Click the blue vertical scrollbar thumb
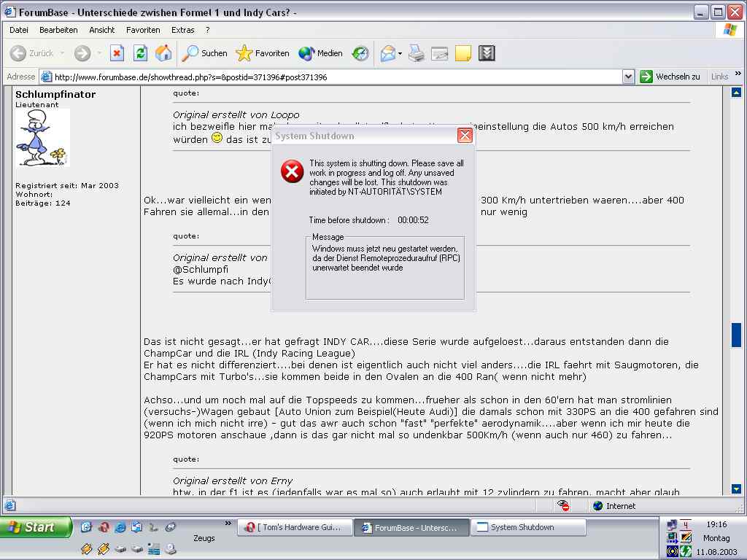The width and height of the screenshot is (747, 560). coord(737,335)
